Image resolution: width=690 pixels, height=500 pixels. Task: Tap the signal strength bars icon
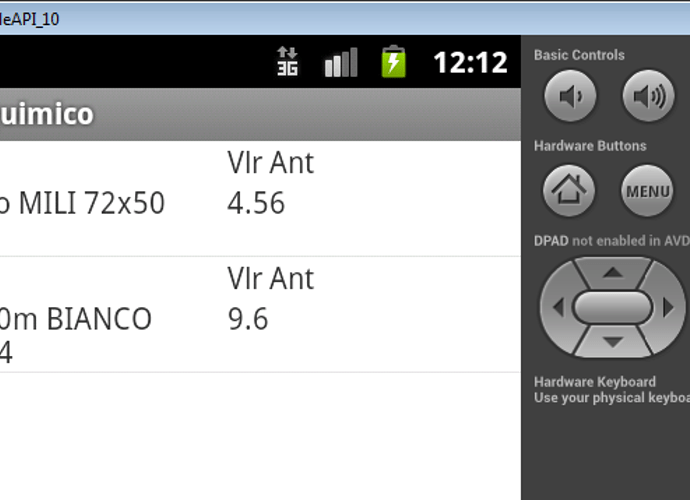coord(341,62)
